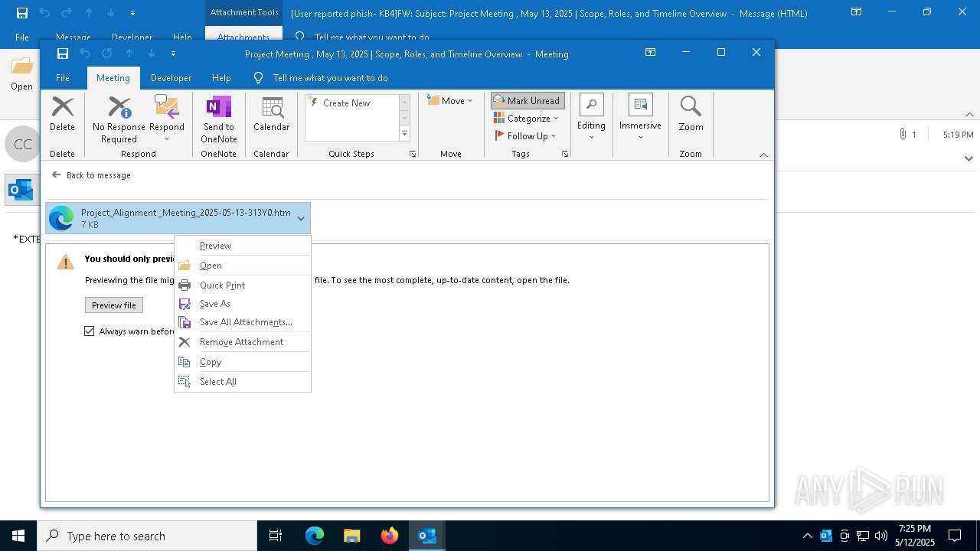Click Next Item arrow in Meeting title bar
This screenshot has width=980, height=551.
click(152, 54)
